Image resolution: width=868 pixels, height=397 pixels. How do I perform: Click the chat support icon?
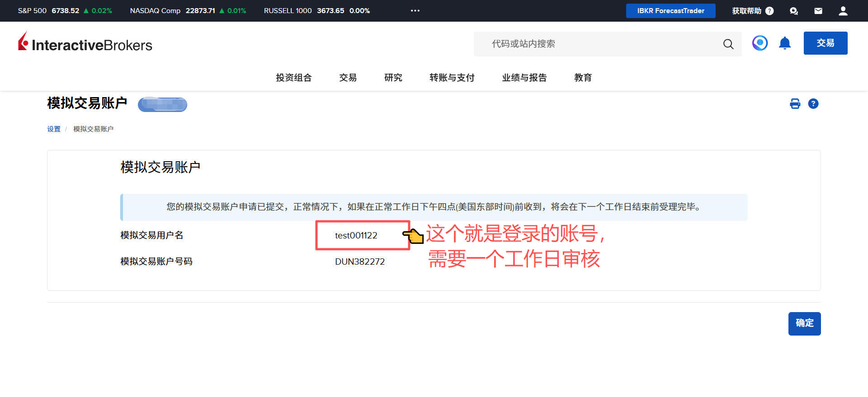pos(793,11)
